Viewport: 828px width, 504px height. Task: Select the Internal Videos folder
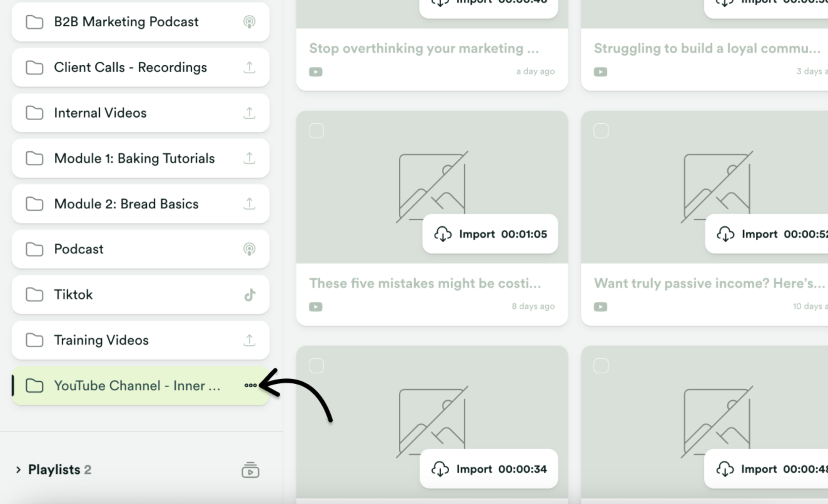coord(140,113)
